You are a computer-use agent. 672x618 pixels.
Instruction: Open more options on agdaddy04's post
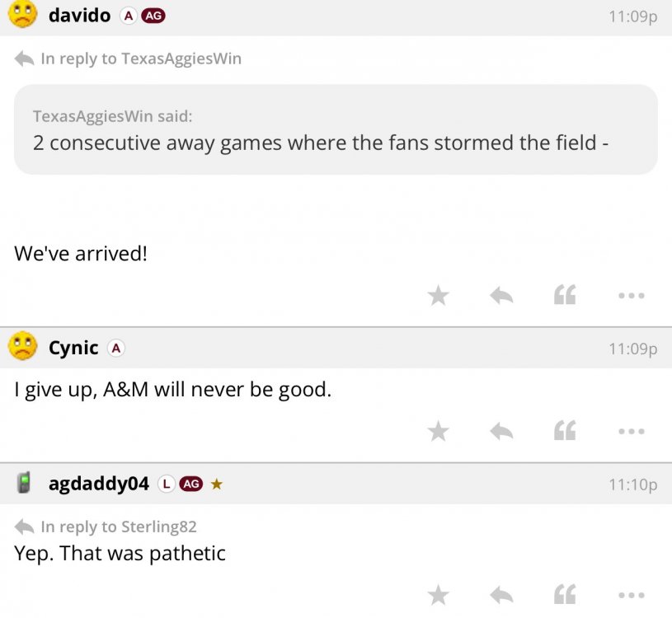pos(630,594)
